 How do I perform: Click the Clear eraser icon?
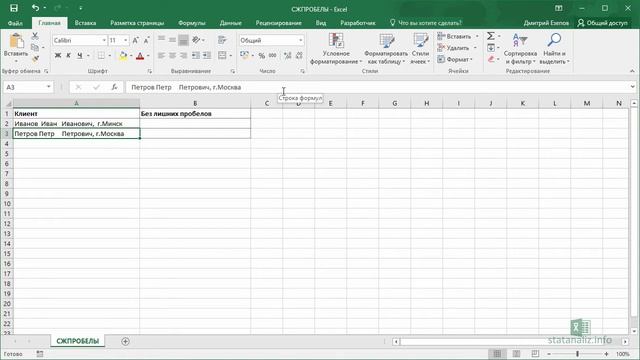tap(491, 59)
